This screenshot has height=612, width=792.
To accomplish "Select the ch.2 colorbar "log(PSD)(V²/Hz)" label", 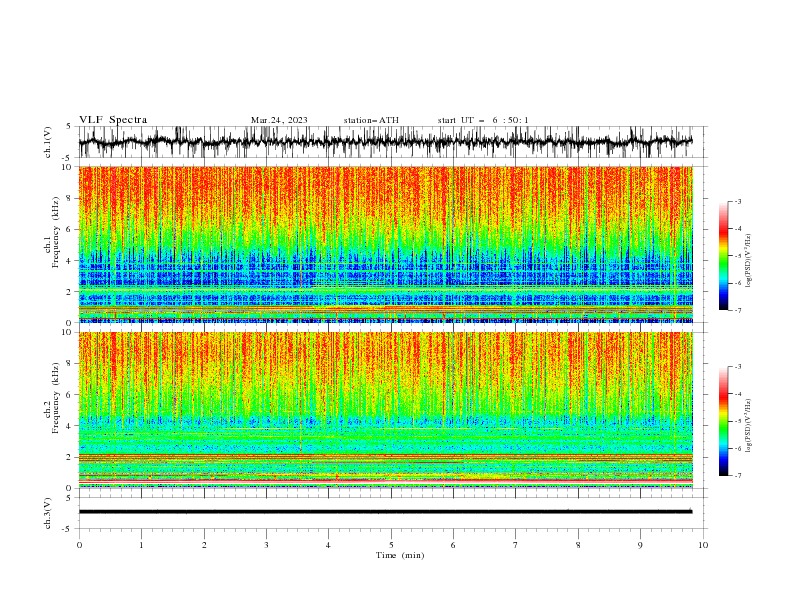I will tap(749, 426).
